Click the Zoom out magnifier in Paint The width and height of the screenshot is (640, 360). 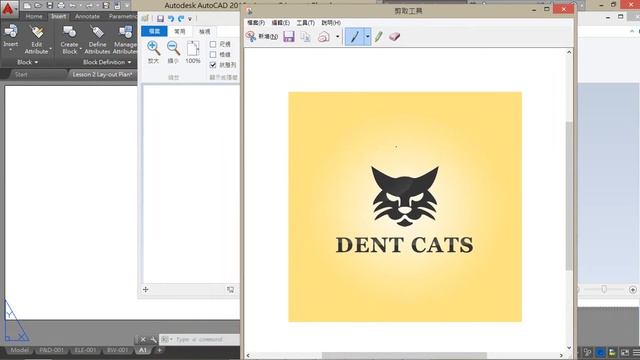pyautogui.click(x=173, y=48)
